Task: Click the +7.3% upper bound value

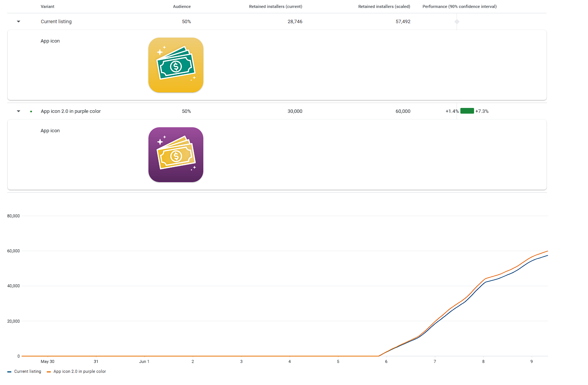Action: [x=482, y=111]
